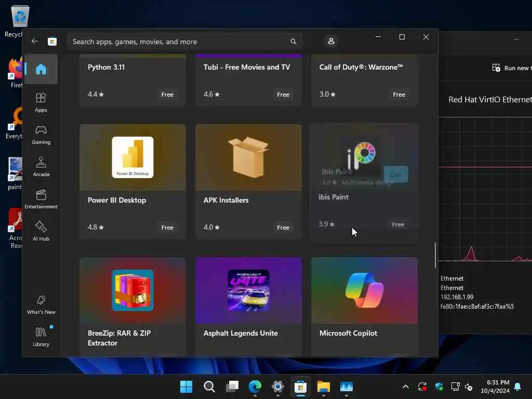Open the Python 3.11 card title

[106, 67]
